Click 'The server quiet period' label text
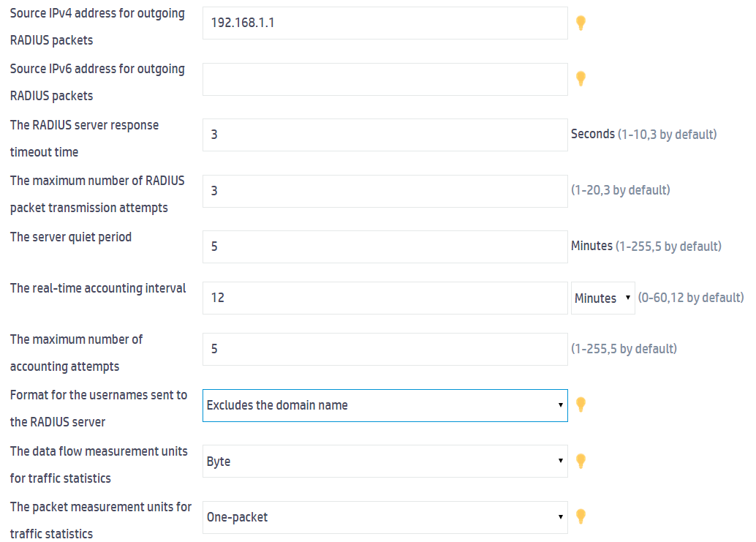This screenshot has height=542, width=756. 71,237
